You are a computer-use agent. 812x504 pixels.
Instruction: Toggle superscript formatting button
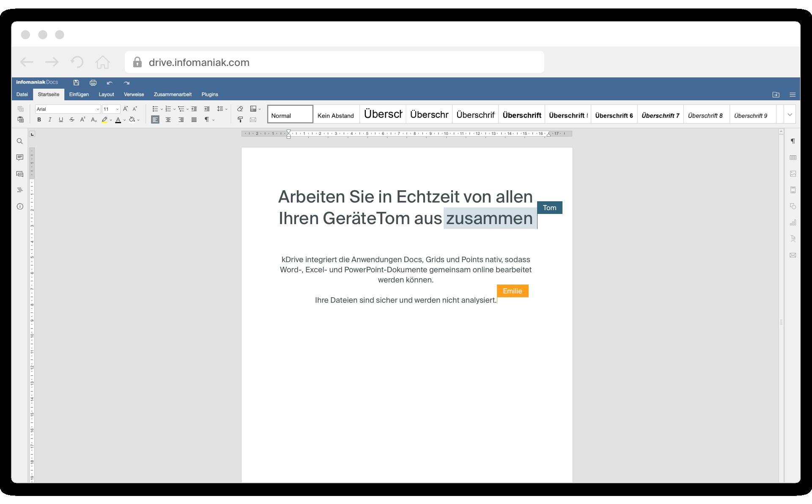(82, 120)
